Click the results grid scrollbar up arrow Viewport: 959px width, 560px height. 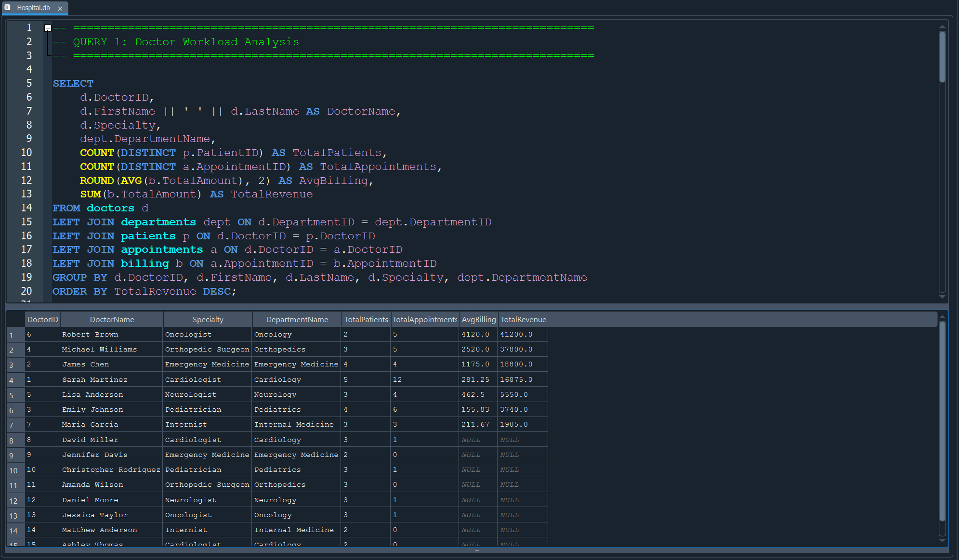click(943, 316)
